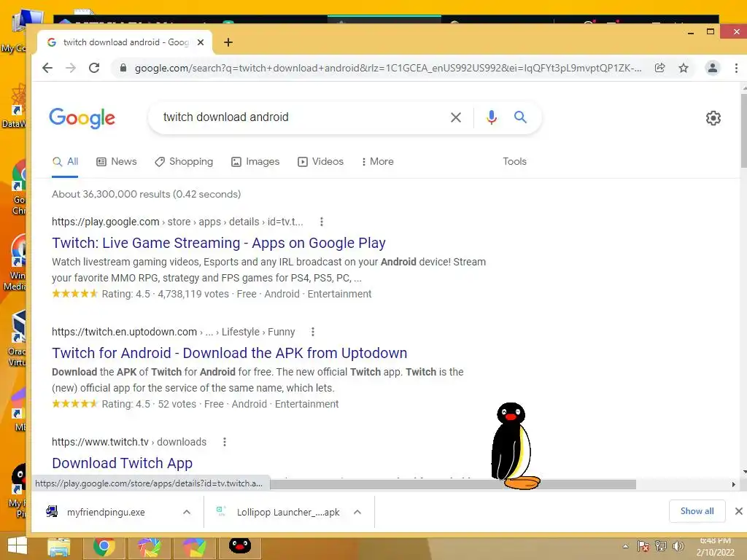Open the Chrome profile avatar
747x560 pixels.
point(712,68)
